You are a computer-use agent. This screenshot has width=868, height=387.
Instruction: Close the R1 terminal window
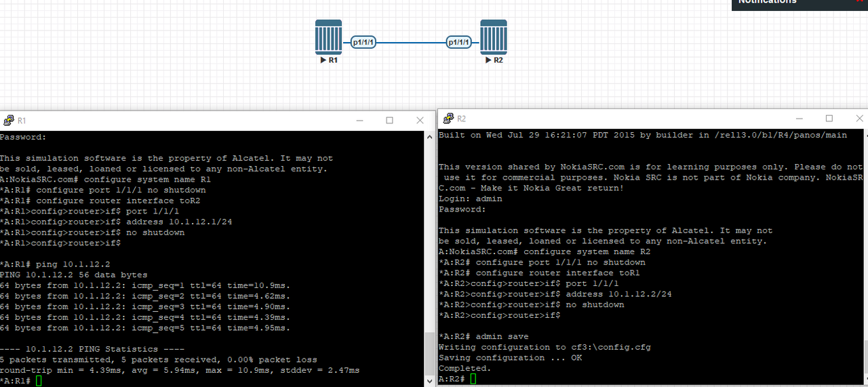click(x=419, y=120)
